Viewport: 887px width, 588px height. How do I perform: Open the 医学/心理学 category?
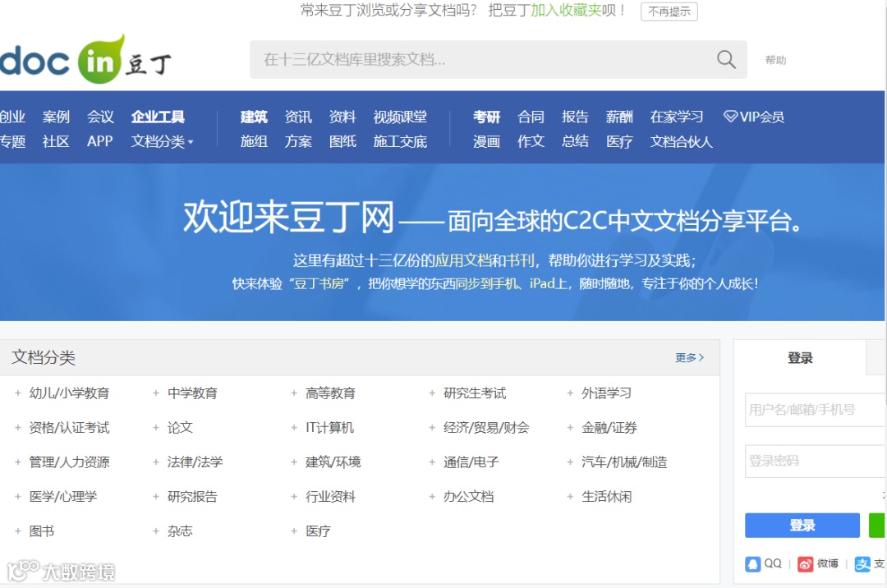63,497
